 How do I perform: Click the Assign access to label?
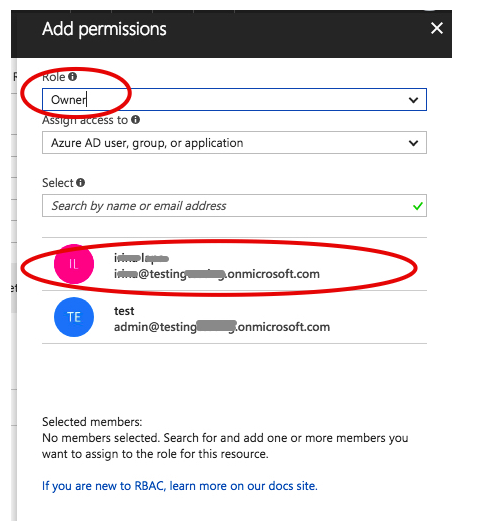[x=85, y=120]
